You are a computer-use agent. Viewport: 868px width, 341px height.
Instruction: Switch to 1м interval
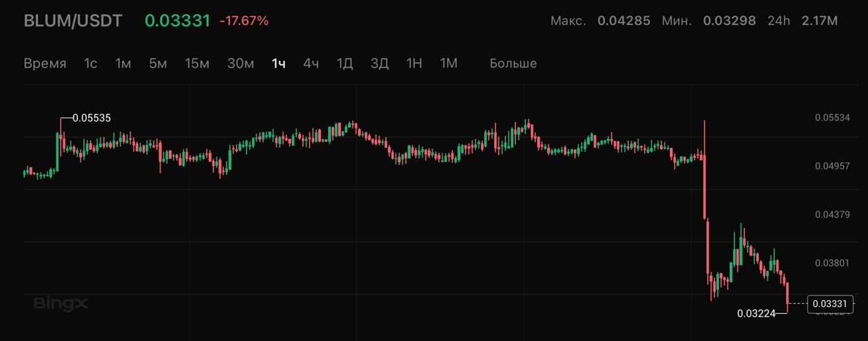click(123, 64)
